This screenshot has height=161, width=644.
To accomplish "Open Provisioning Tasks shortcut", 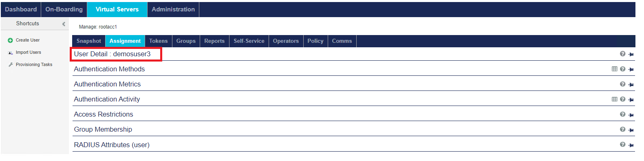I will coord(30,65).
